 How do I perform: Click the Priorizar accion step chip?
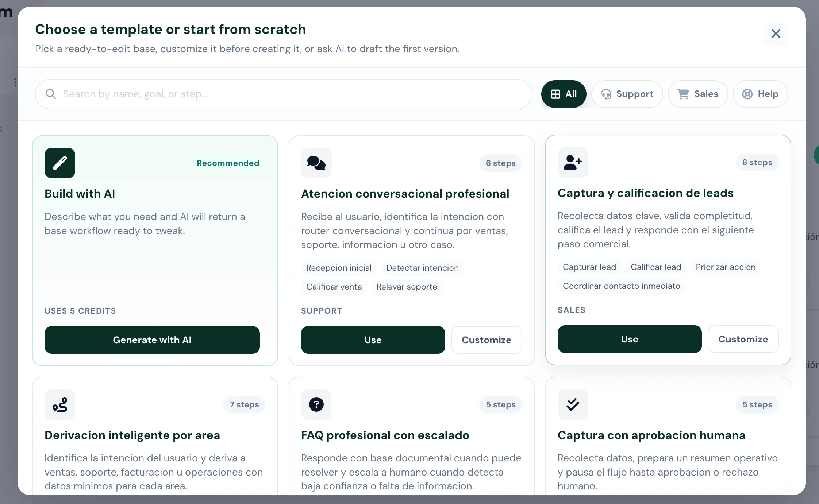click(x=726, y=267)
